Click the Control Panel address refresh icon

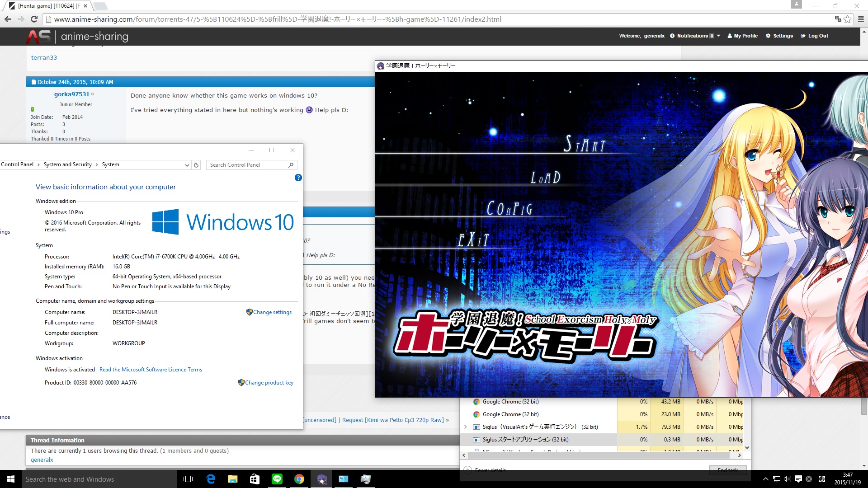[x=196, y=165]
